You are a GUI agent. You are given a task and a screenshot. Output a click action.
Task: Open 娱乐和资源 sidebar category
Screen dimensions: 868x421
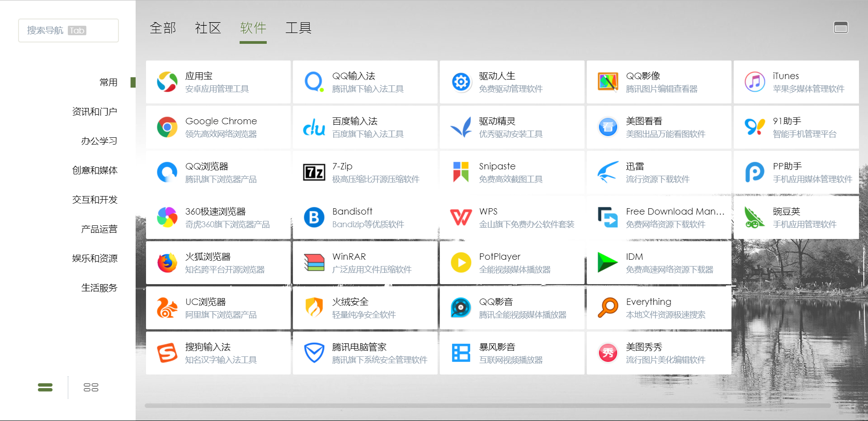coord(95,258)
